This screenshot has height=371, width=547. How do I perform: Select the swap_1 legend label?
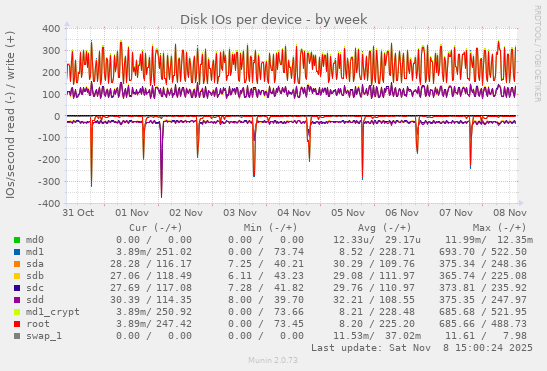pyautogui.click(x=44, y=336)
